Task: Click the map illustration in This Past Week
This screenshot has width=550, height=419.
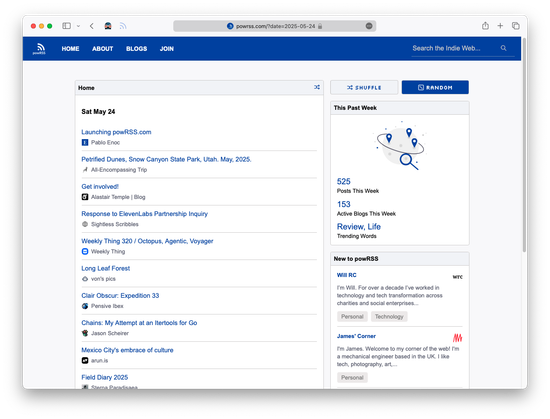Action: pos(400,146)
